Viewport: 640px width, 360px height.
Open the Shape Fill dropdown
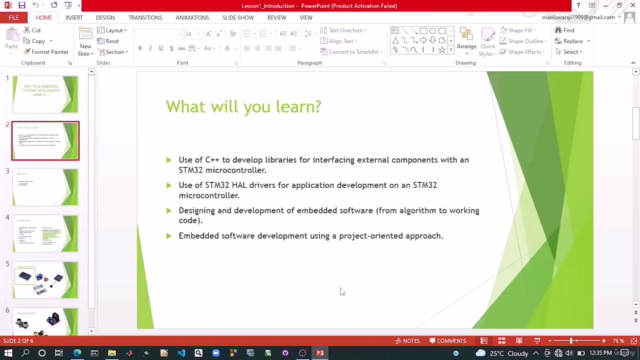coord(518,30)
